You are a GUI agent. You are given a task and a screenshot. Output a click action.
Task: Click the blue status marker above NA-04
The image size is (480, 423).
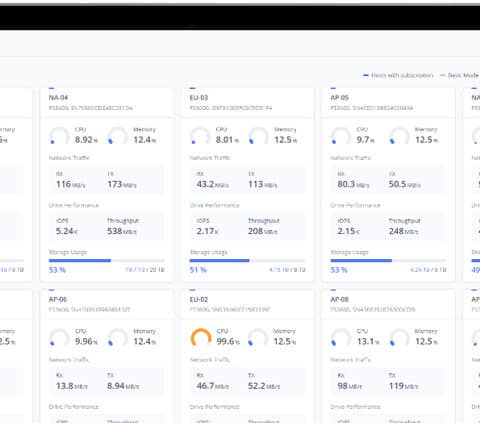click(x=51, y=88)
